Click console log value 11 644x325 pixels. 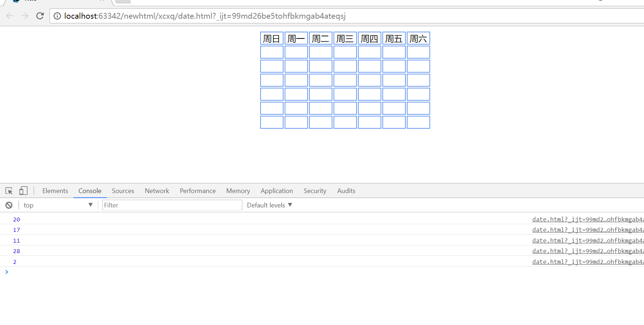(17, 241)
